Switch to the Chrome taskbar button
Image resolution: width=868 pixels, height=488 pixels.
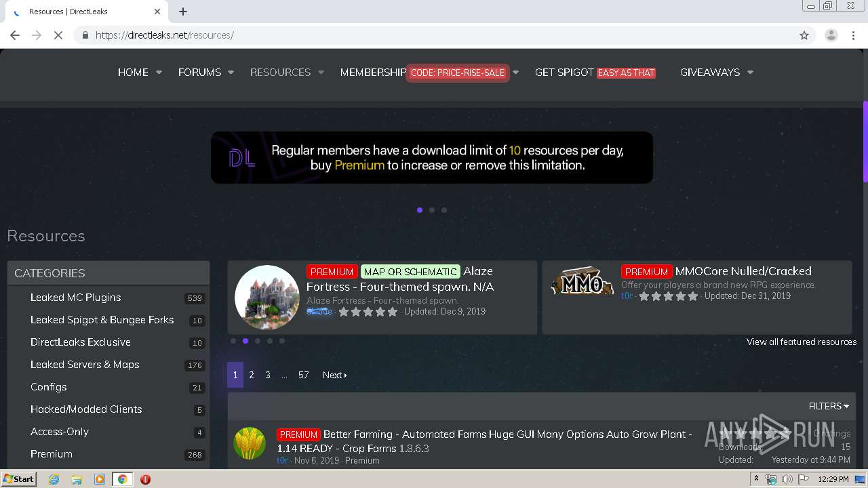pos(122,479)
